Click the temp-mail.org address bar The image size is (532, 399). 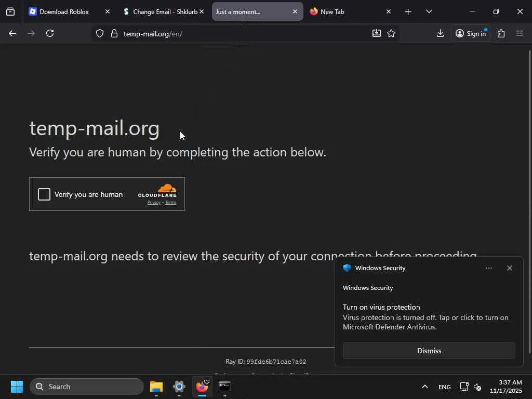click(x=245, y=34)
